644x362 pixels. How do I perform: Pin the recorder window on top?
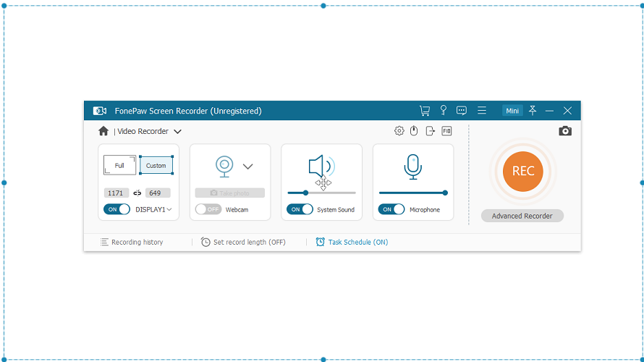pyautogui.click(x=533, y=110)
